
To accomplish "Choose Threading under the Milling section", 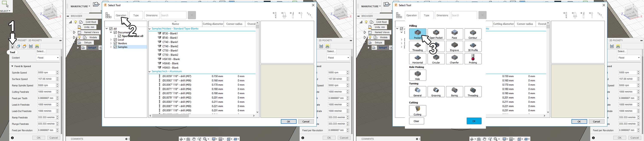I will 417,46.
